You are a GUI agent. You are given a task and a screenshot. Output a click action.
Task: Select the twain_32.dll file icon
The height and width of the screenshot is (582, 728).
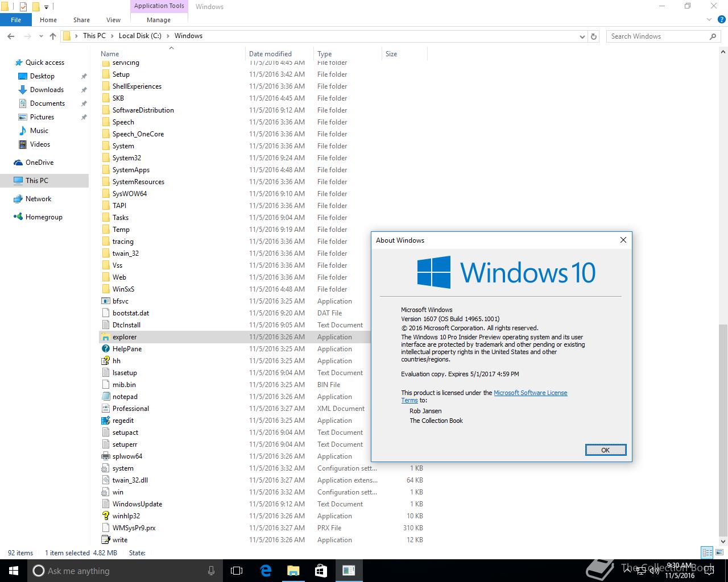(105, 480)
